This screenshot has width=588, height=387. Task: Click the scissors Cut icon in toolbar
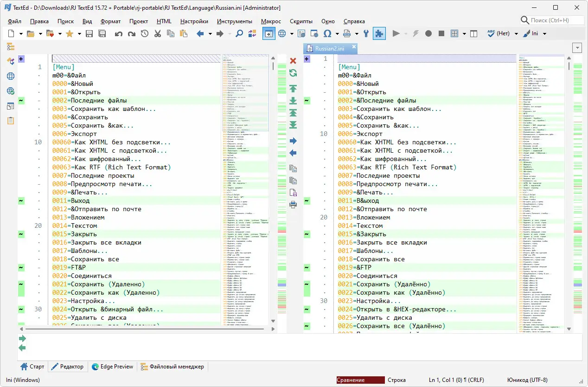(x=158, y=33)
